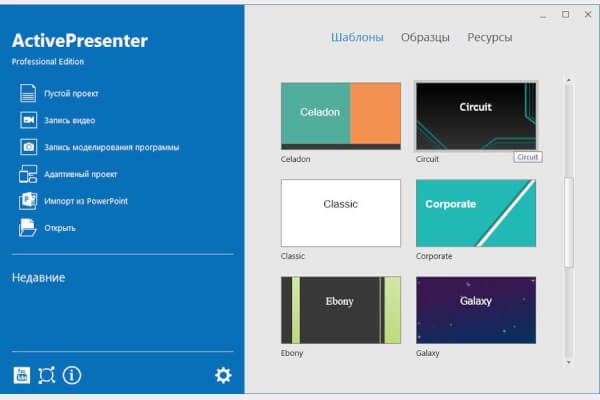Click the blank project document icon
This screenshot has height=400, width=600.
pos(28,93)
